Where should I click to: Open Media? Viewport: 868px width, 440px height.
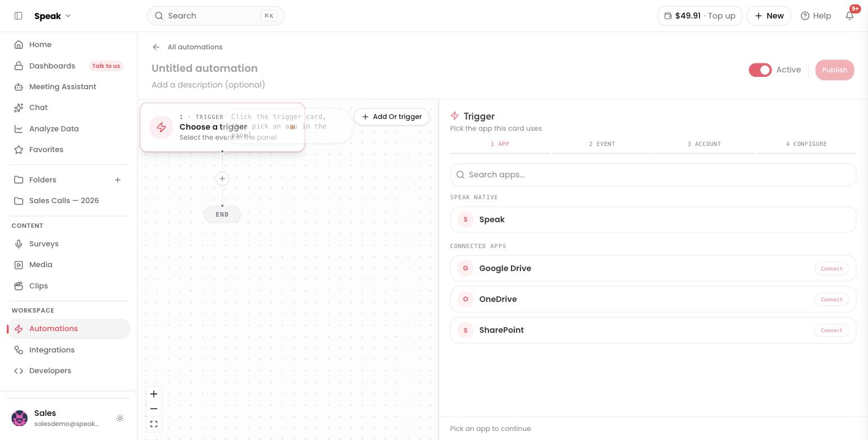68,264
